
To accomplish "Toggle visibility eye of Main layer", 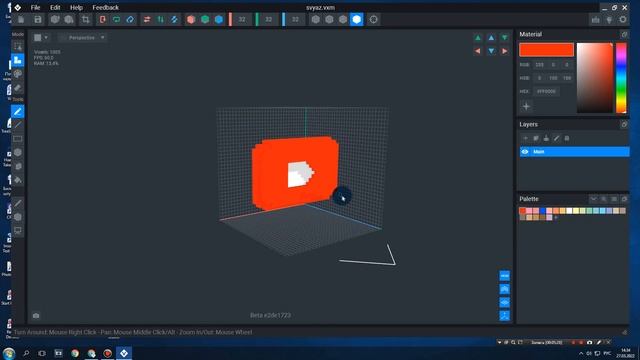I will pyautogui.click(x=525, y=152).
